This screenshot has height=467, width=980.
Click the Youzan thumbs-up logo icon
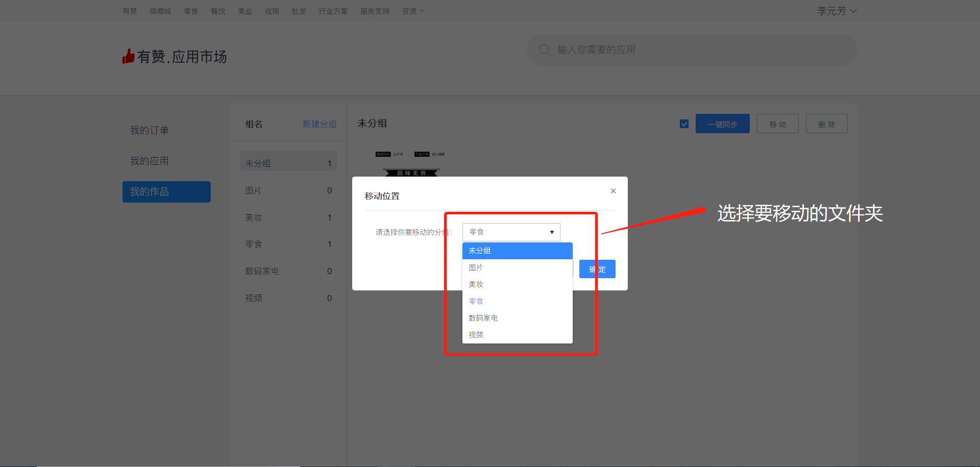click(x=128, y=56)
